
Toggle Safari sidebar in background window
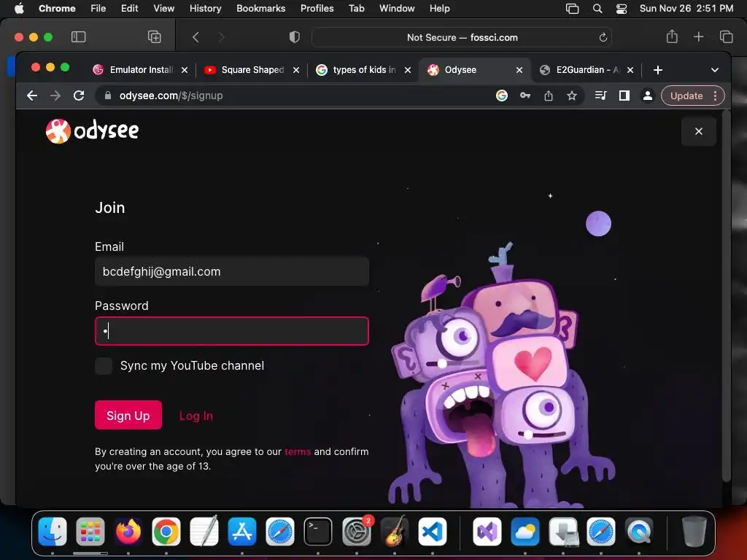(78, 37)
